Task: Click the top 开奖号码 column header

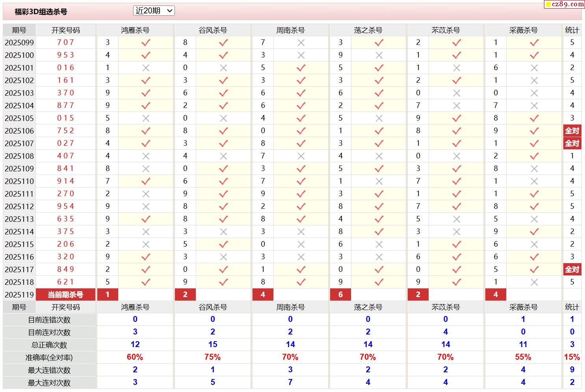Action: pyautogui.click(x=65, y=30)
